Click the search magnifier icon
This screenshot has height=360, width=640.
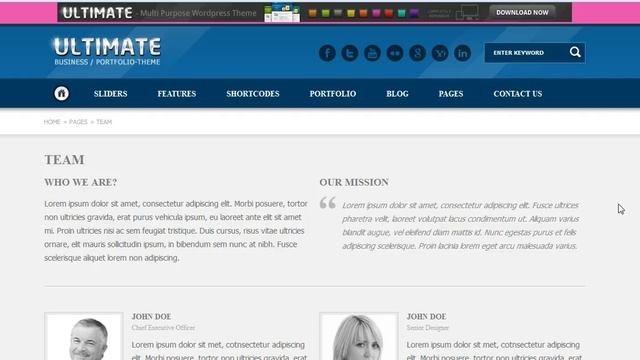click(x=575, y=52)
